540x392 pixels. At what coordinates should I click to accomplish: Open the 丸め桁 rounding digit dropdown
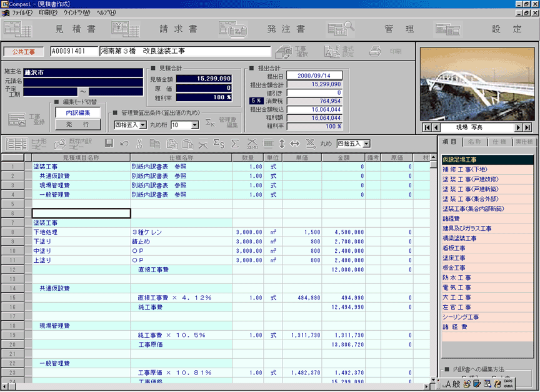click(x=195, y=125)
